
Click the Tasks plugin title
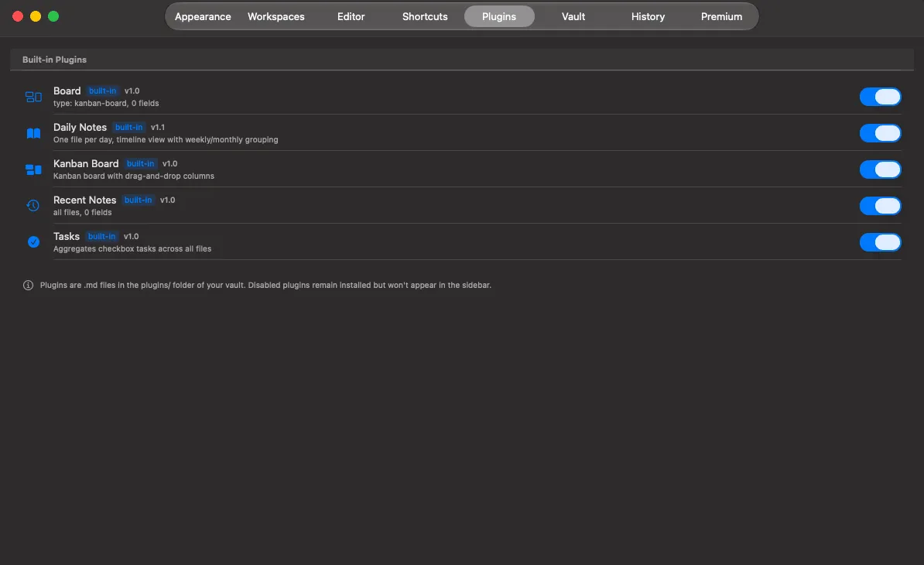(67, 237)
